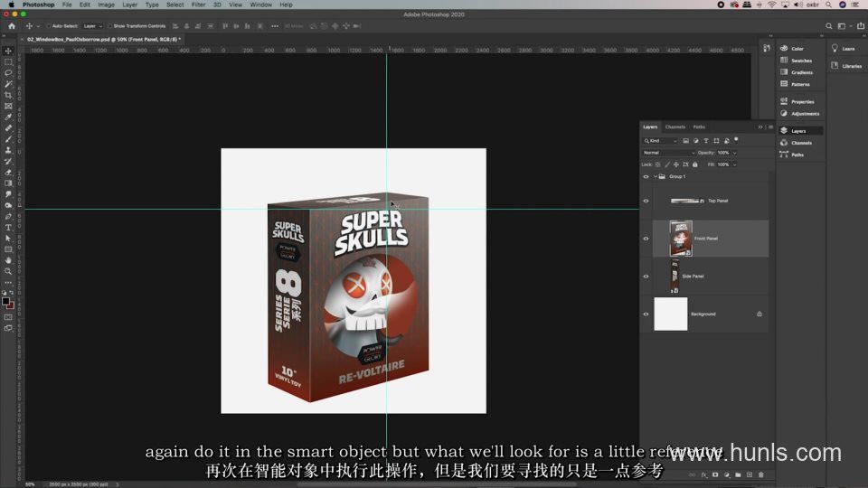
Task: Select the Dodge tool
Action: tap(8, 205)
